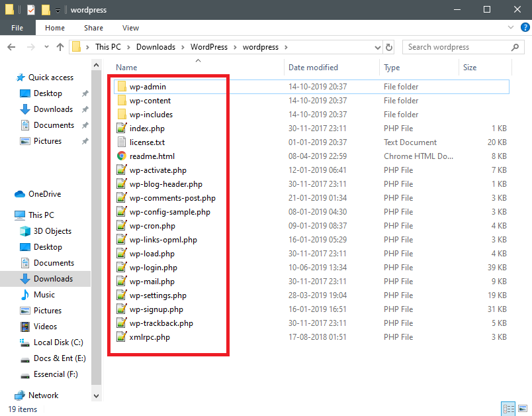The width and height of the screenshot is (532, 416).
Task: Expand the wordpress breadcrumb end arrow
Action: (x=286, y=47)
